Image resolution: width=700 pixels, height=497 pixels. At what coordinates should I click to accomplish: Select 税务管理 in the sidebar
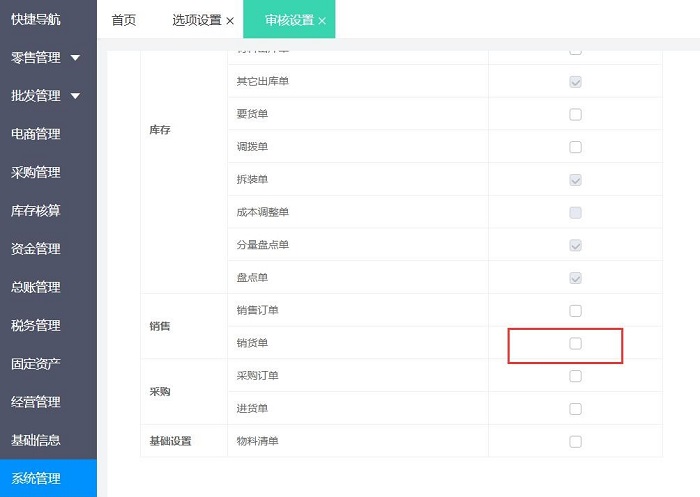(36, 325)
